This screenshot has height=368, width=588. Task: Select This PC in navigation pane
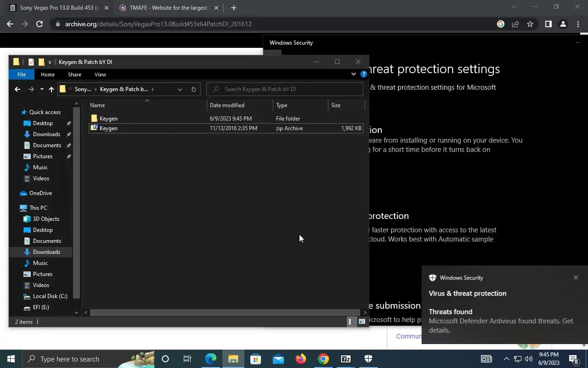(38, 208)
